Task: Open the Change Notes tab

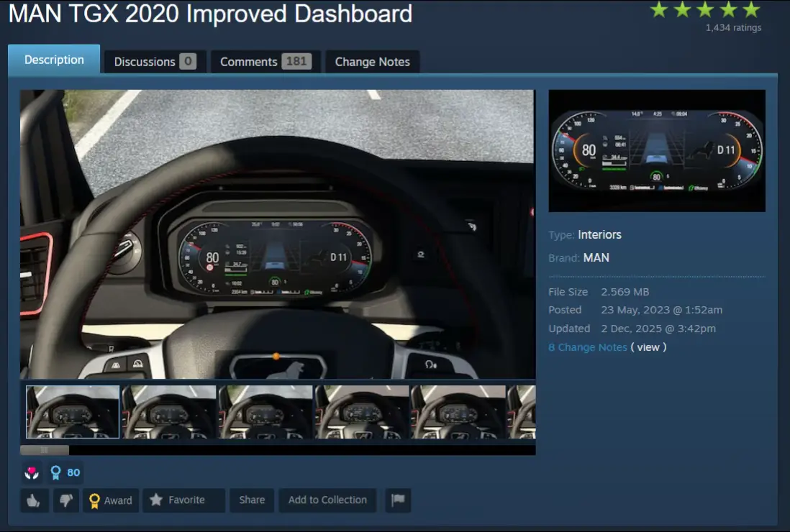Action: point(372,62)
